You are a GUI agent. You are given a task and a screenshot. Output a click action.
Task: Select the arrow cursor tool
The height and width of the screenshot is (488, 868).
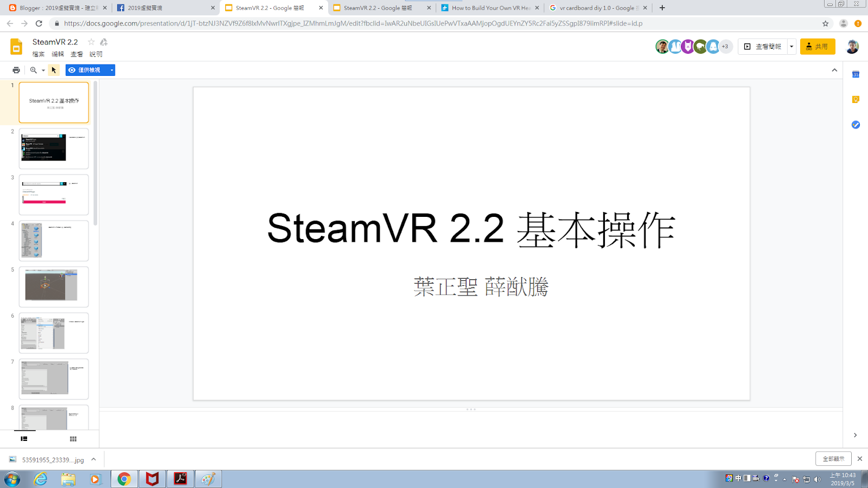tap(54, 70)
